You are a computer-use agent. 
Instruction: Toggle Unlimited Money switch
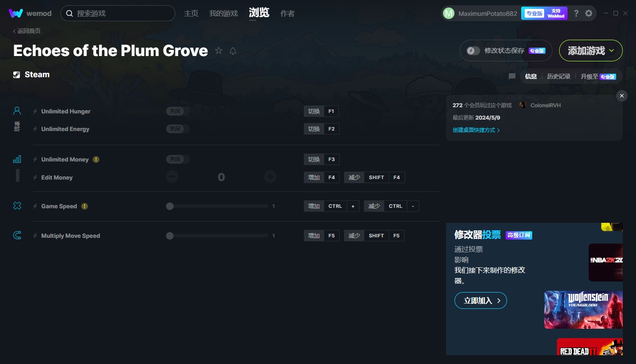tap(178, 159)
